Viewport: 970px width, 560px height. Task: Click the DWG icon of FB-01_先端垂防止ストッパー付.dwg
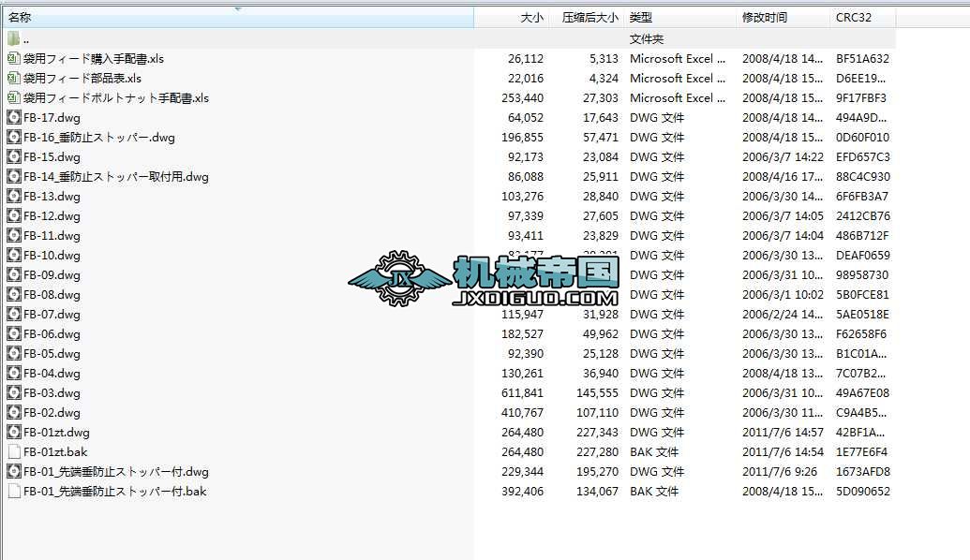(14, 472)
